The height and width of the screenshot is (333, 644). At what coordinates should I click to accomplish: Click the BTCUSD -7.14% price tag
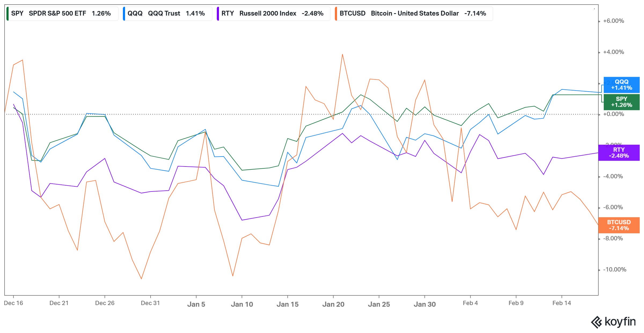click(619, 225)
